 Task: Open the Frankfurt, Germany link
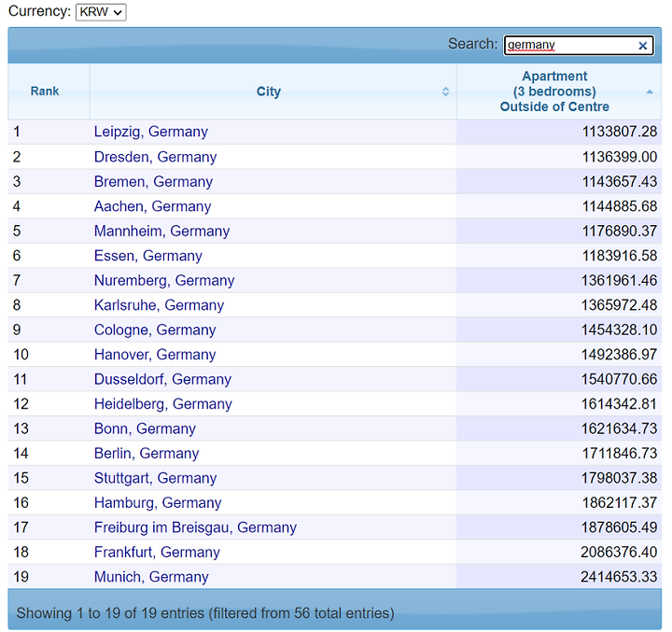point(157,553)
